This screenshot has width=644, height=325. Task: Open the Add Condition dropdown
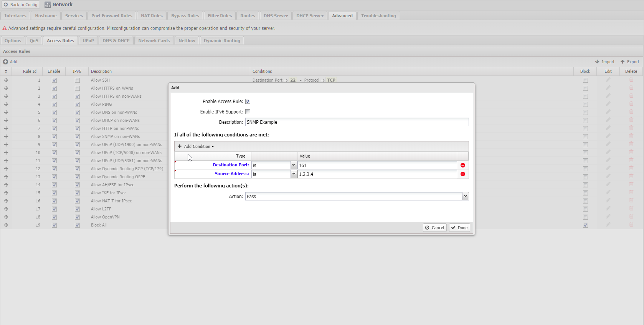[x=196, y=146]
